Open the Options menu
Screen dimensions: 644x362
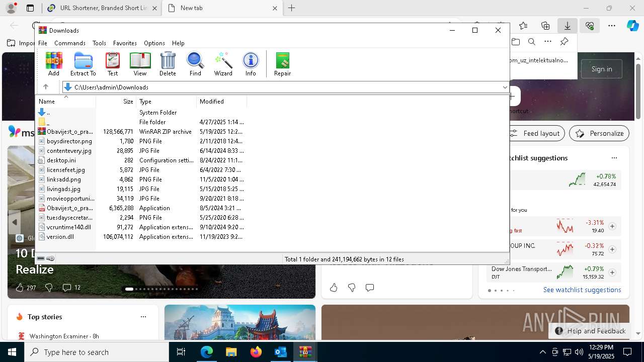pos(154,43)
